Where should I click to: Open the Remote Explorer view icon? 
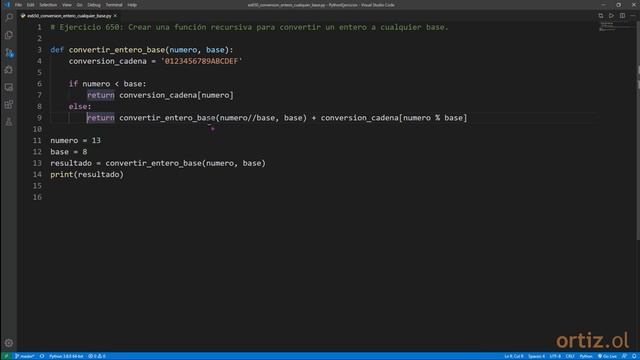tap(9, 87)
